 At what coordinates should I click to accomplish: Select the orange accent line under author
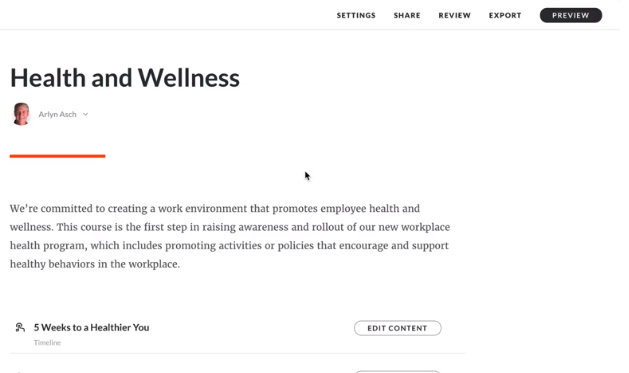[57, 156]
